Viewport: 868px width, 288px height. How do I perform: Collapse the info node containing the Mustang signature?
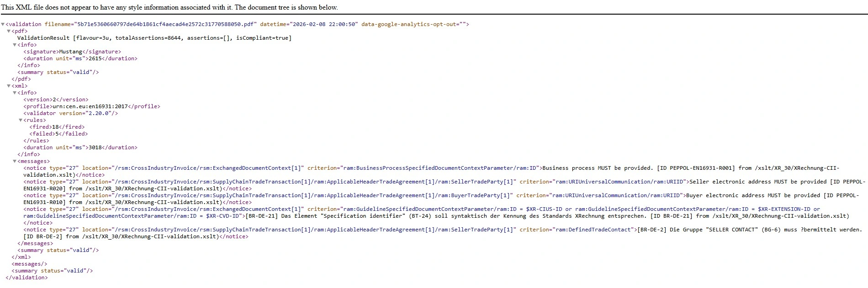point(15,45)
